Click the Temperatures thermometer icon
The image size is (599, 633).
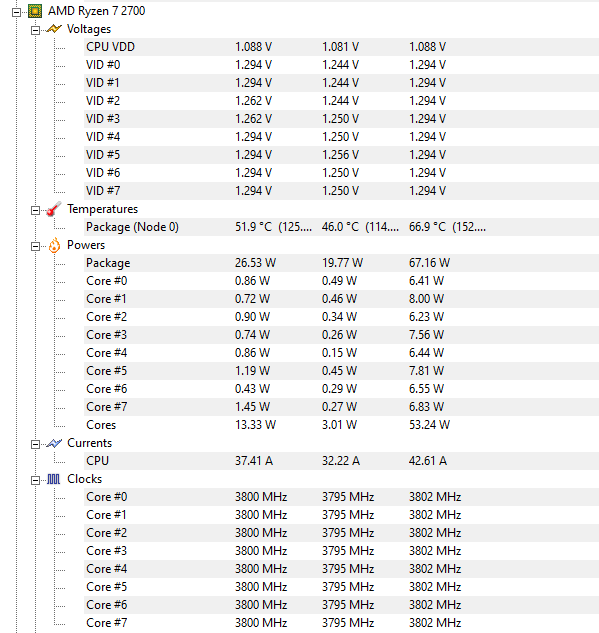(54, 209)
